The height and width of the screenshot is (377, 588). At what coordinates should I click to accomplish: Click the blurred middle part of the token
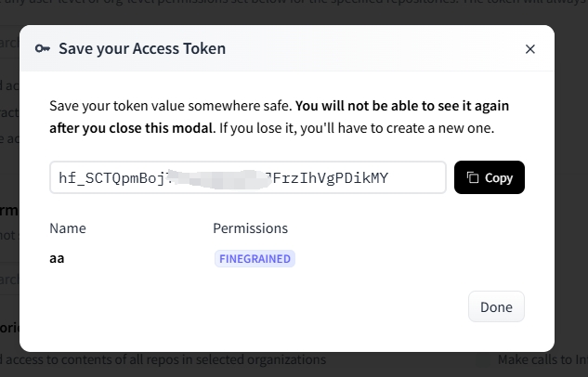pos(219,178)
